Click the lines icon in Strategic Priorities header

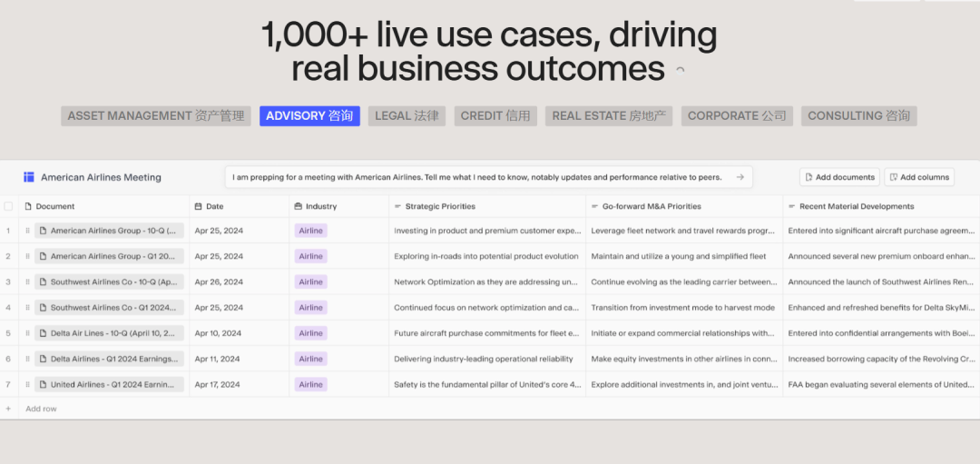click(x=397, y=206)
